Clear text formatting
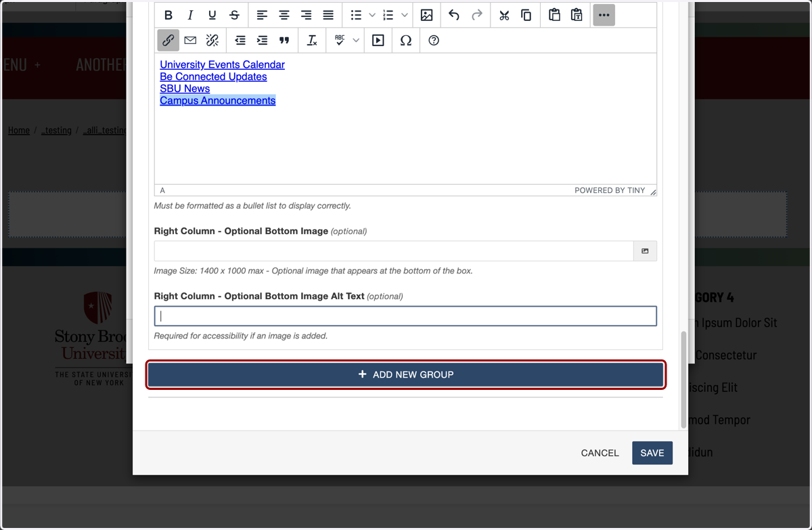 pyautogui.click(x=312, y=41)
